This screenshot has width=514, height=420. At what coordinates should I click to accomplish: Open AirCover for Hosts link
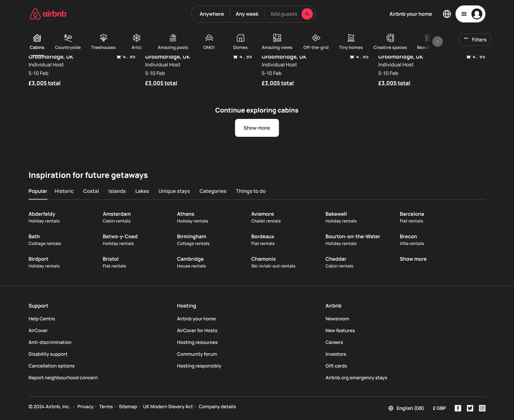point(197,330)
